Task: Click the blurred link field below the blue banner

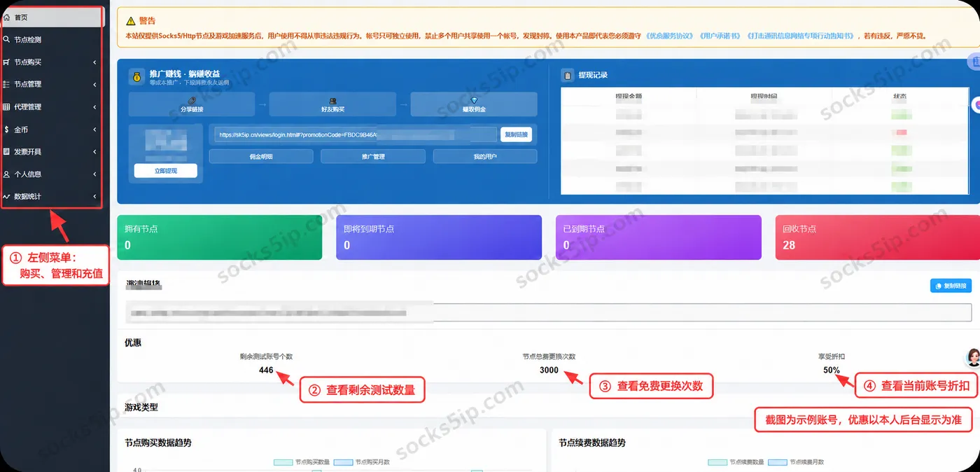Action: tap(549, 312)
